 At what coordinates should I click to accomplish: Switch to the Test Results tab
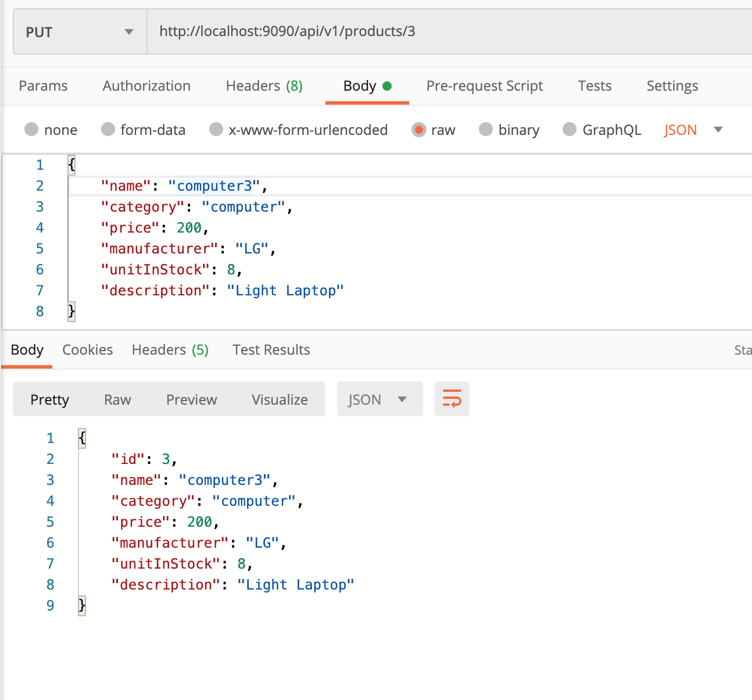[271, 350]
